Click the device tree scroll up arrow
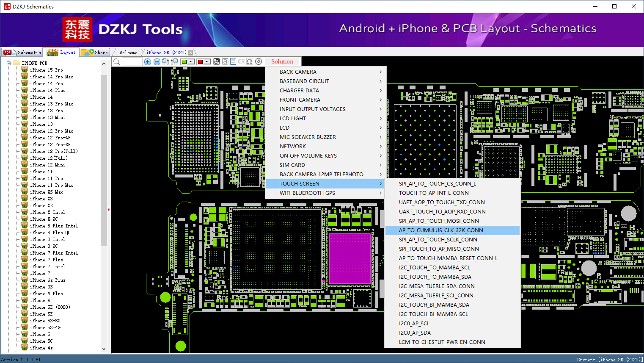The image size is (644, 363). click(104, 64)
